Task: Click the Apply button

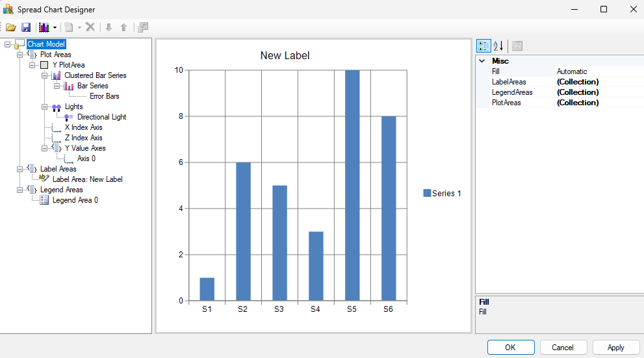Action: [x=616, y=348]
